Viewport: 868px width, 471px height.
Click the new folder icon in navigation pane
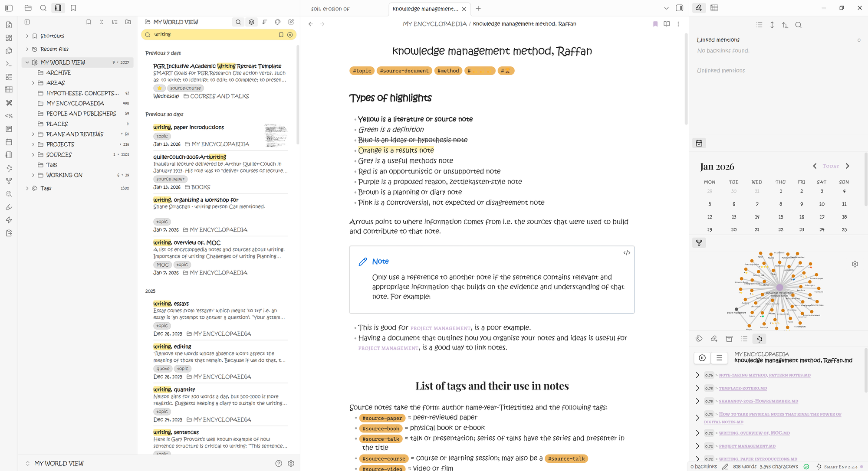tap(128, 22)
